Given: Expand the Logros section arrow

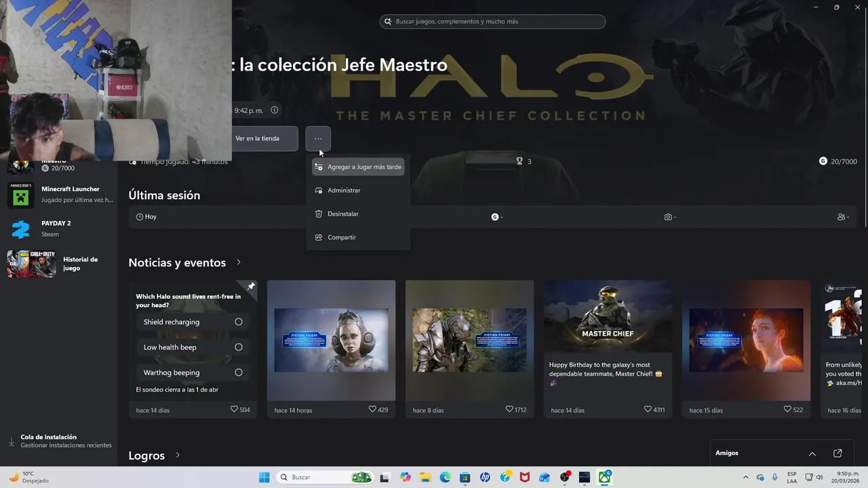Looking at the screenshot, I should pos(178,455).
